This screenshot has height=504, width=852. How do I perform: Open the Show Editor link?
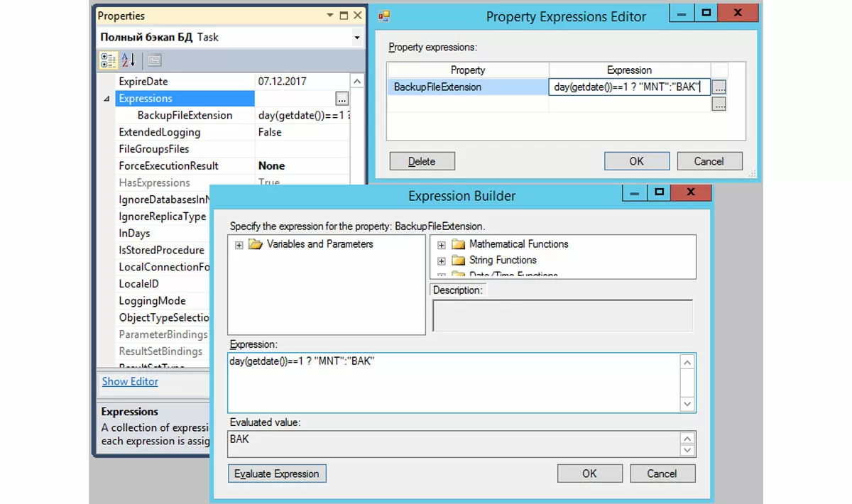[x=130, y=381]
